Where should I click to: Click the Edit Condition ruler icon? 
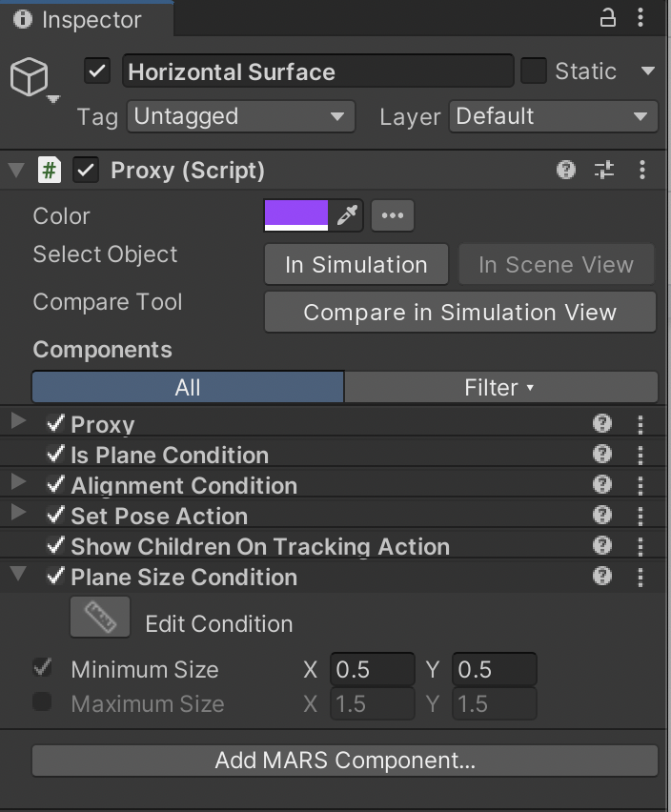[99, 619]
